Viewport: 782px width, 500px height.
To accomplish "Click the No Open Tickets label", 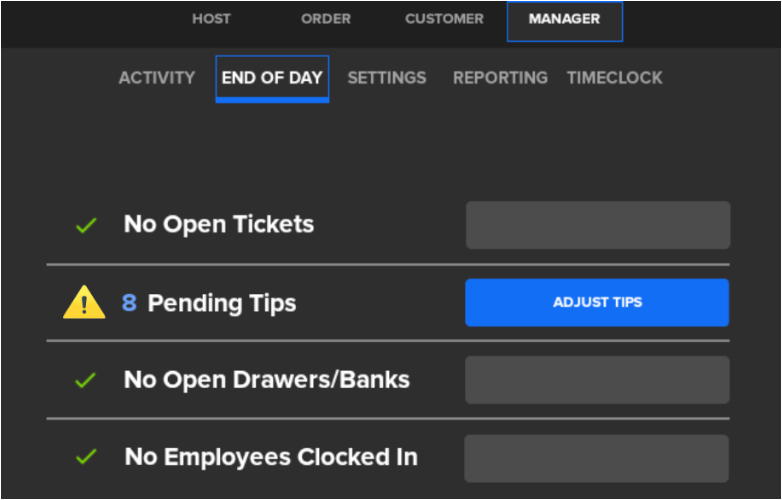I will [219, 225].
